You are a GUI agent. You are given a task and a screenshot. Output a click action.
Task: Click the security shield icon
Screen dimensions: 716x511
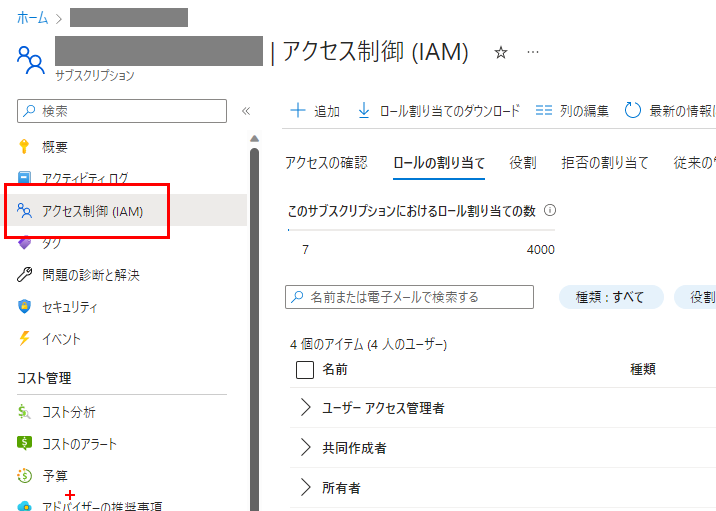coord(24,306)
